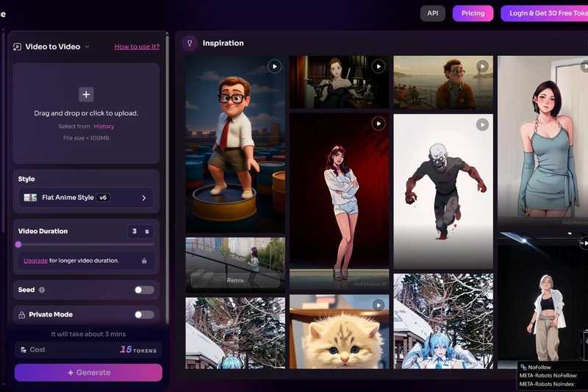Click the Remix button on staircase video
This screenshot has height=392, width=588.
[235, 280]
